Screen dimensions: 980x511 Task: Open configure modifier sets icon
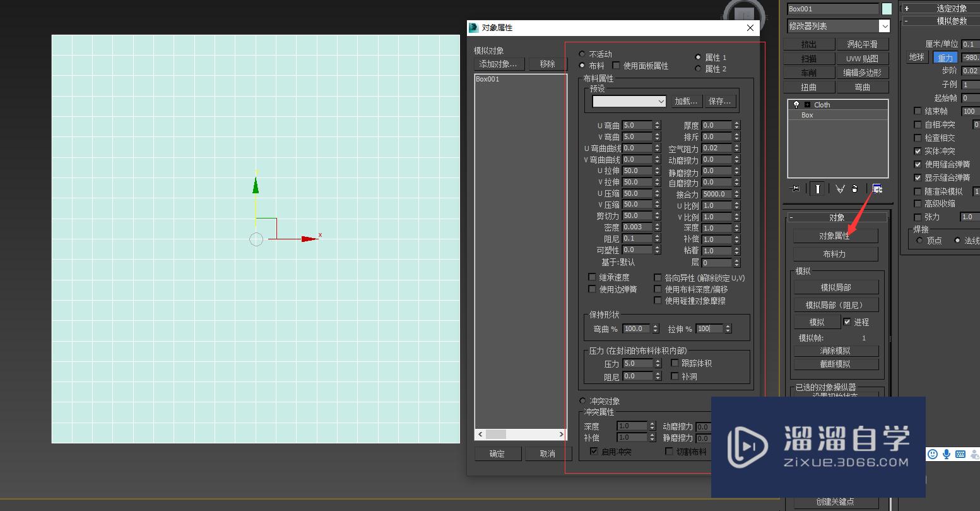tap(877, 188)
